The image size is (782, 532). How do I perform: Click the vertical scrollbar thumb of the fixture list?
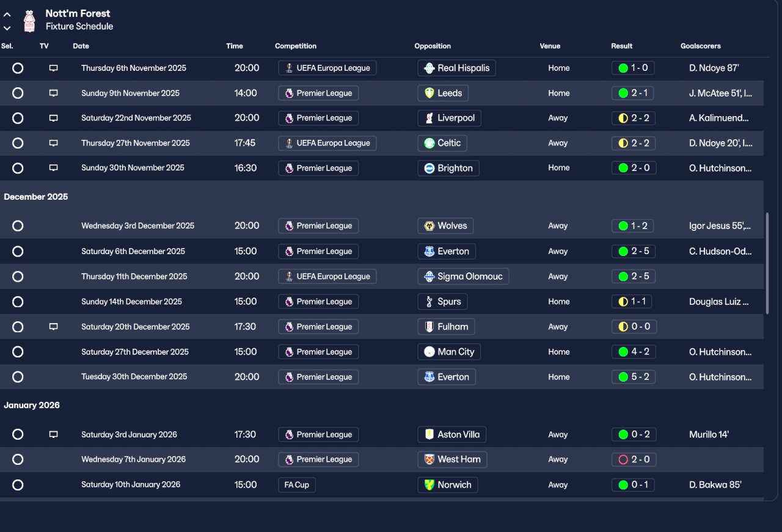[x=767, y=263]
